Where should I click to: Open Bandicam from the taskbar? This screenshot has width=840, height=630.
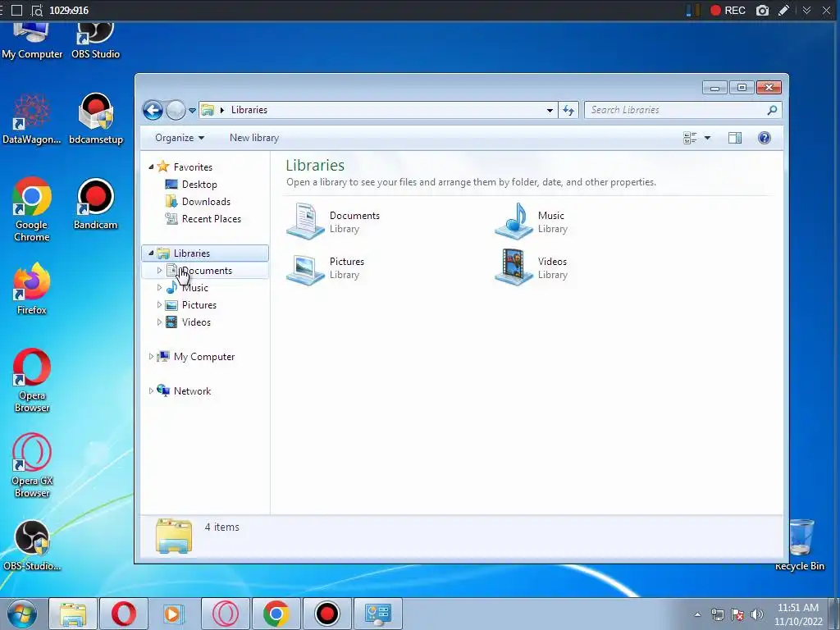(x=326, y=614)
